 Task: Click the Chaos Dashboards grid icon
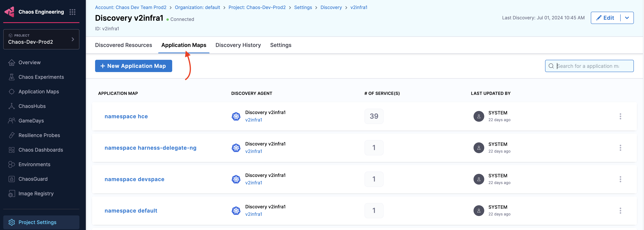click(x=11, y=149)
